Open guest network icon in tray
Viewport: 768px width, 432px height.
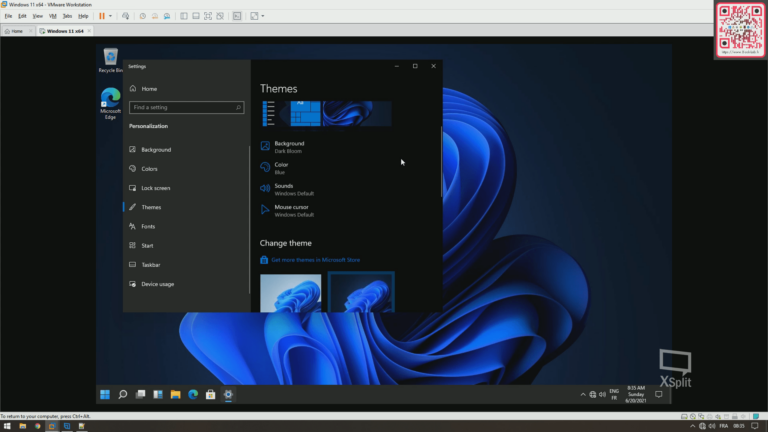[x=593, y=394]
